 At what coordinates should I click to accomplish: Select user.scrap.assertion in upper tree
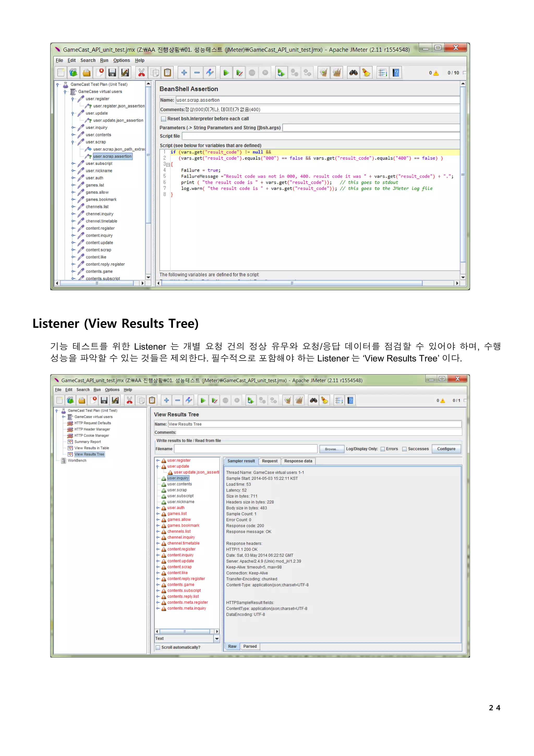[x=113, y=156]
